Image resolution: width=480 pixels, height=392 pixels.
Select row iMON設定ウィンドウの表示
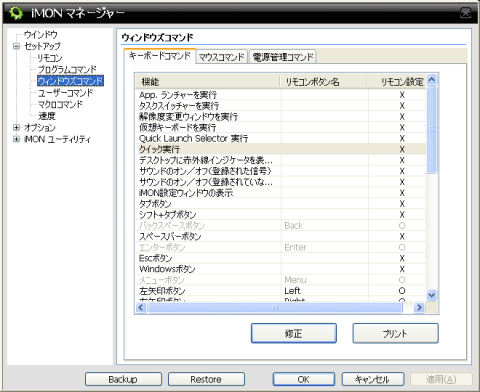coord(281,193)
